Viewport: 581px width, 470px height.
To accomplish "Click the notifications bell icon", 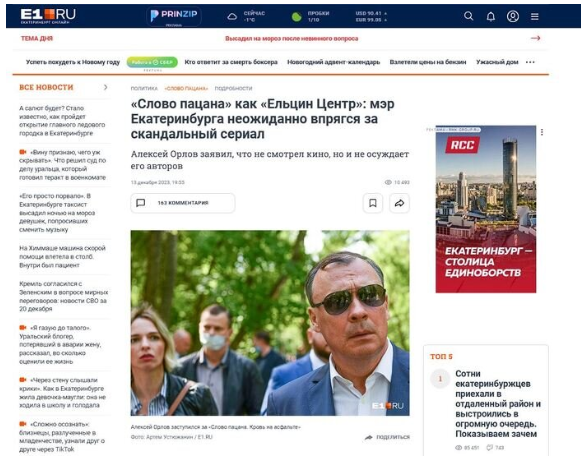I will [491, 16].
